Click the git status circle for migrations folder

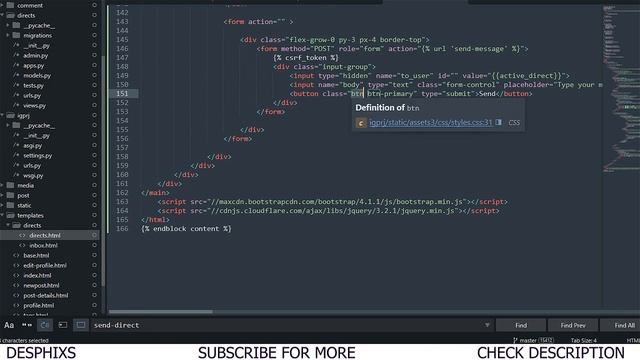94,35
